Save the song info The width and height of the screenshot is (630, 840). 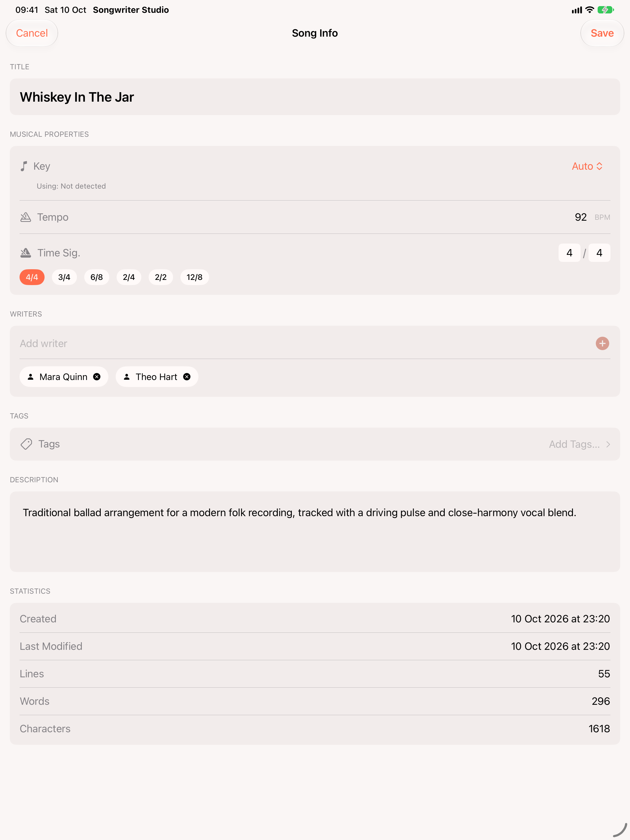[602, 33]
